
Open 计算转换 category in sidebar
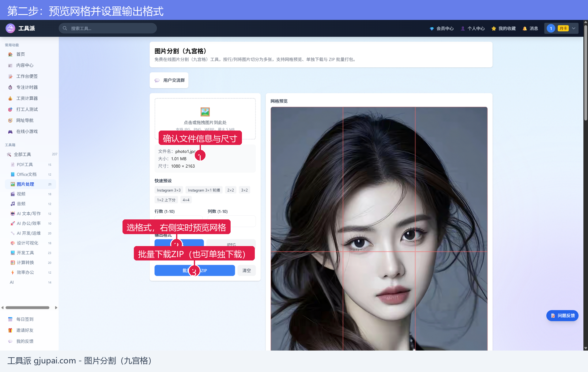point(31,263)
